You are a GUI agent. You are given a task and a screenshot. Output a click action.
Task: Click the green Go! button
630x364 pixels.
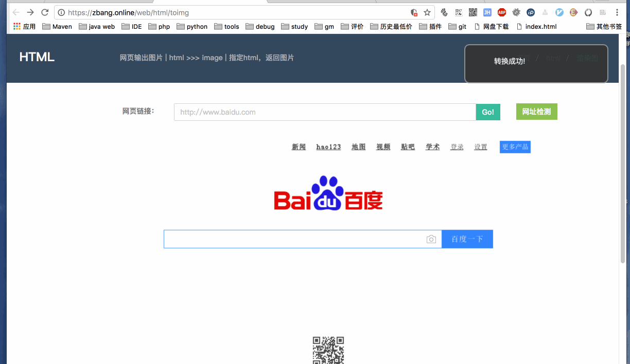487,112
